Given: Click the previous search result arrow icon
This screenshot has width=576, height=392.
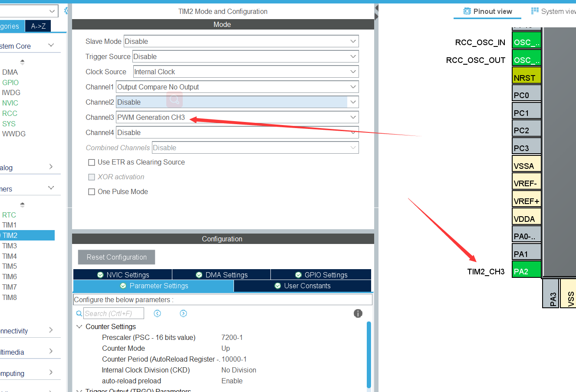Looking at the screenshot, I should (x=158, y=313).
